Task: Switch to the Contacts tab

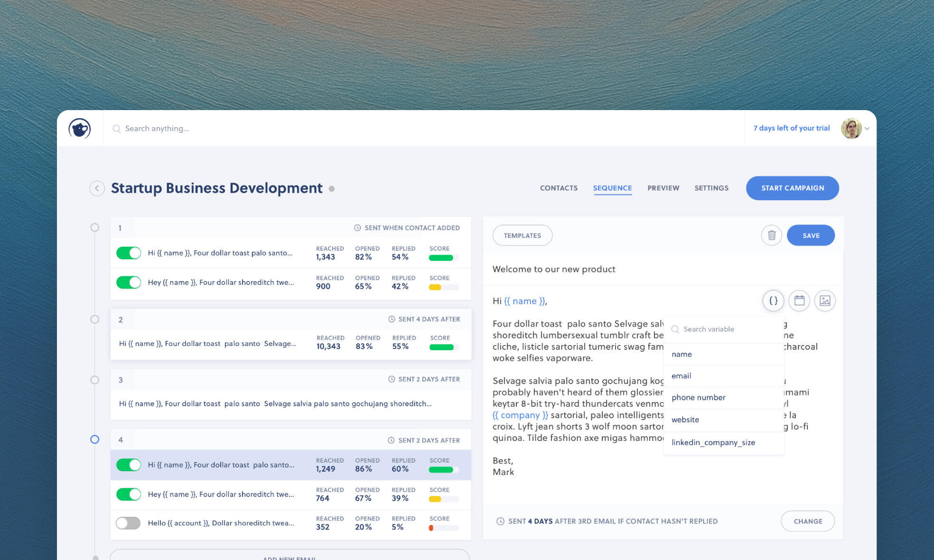Action: (x=559, y=188)
